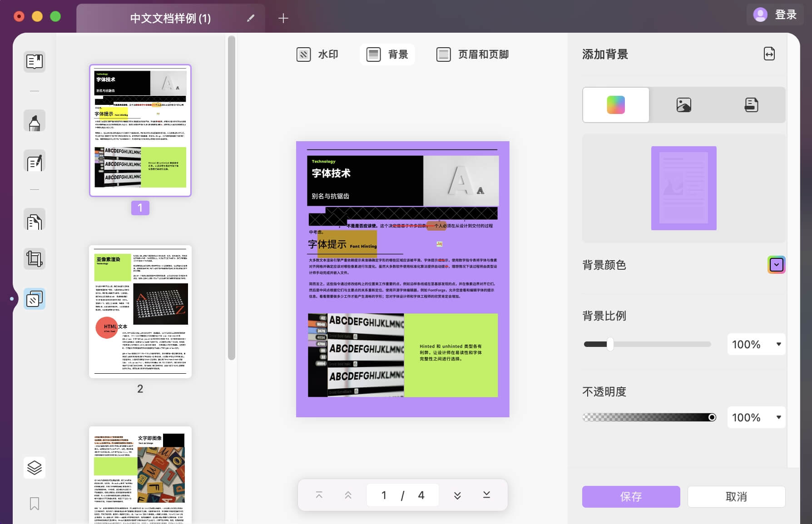This screenshot has width=812, height=524.
Task: Click the 字体提示 heading in document
Action: [327, 244]
